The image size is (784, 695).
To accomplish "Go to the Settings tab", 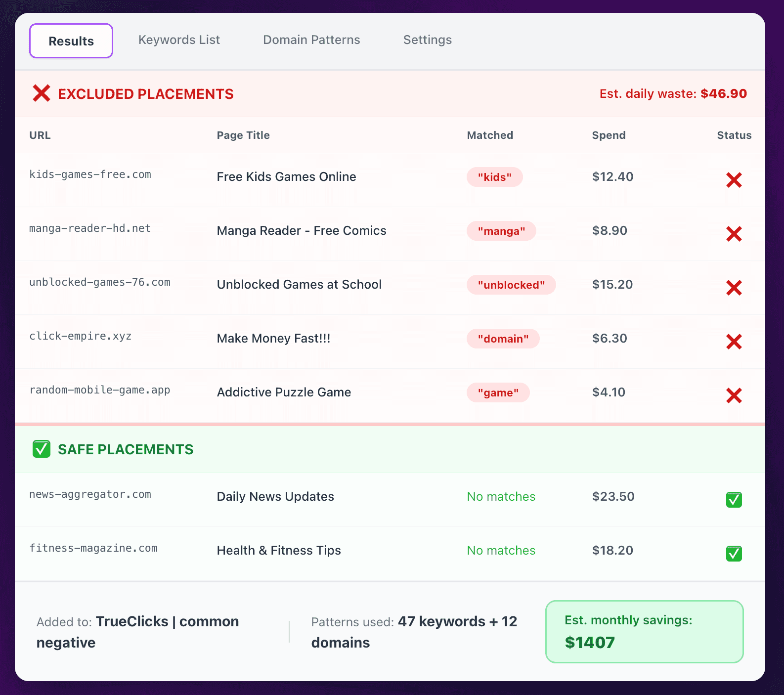I will [427, 40].
